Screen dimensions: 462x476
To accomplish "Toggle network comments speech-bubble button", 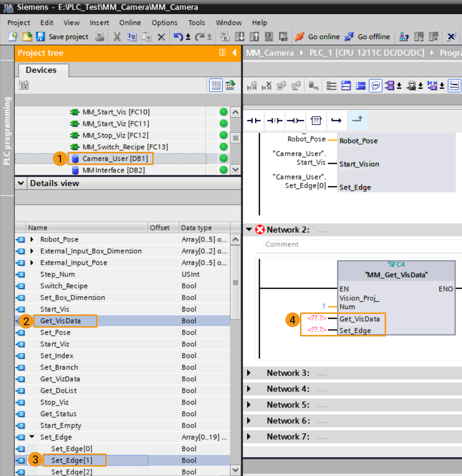I will coord(375,86).
